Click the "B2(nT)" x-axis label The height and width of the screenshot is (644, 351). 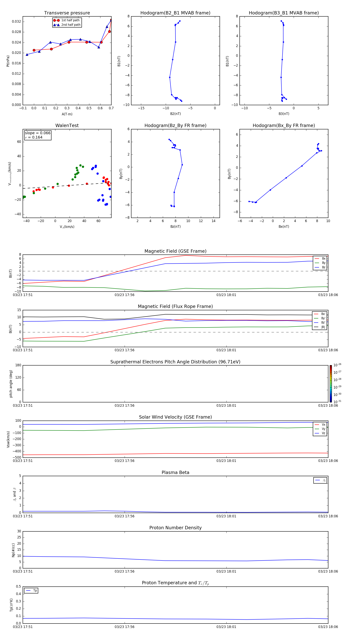pyautogui.click(x=175, y=114)
